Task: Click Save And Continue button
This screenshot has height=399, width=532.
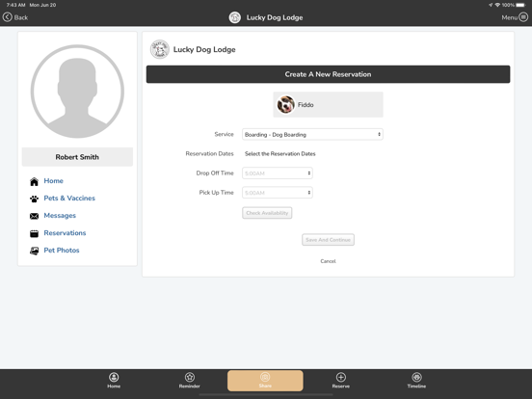Action: (328, 240)
